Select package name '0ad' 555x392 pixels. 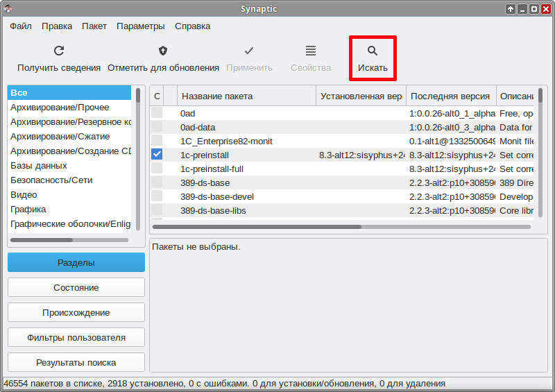(x=187, y=113)
